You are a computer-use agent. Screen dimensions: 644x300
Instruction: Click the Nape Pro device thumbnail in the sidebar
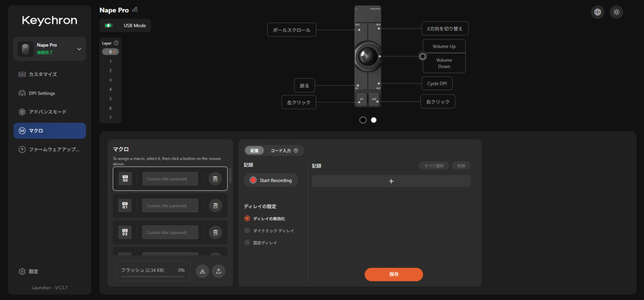point(26,49)
